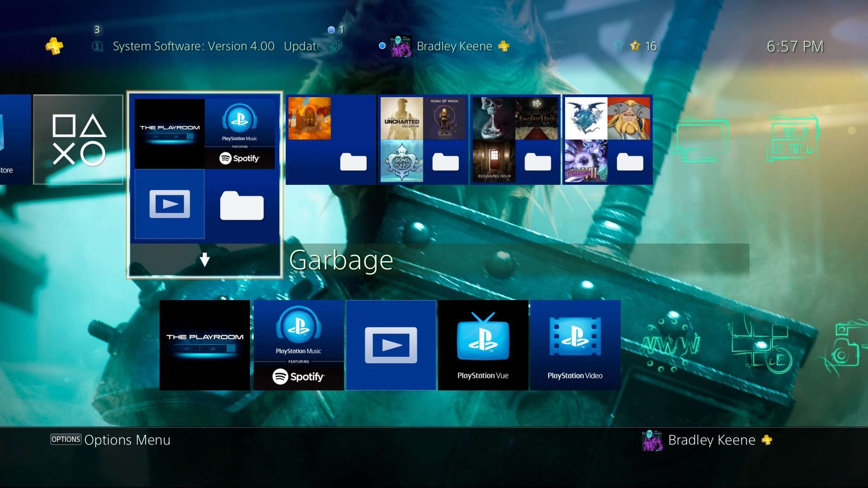Launch the Media Player app
Screen dimensions: 868x488
click(x=390, y=345)
